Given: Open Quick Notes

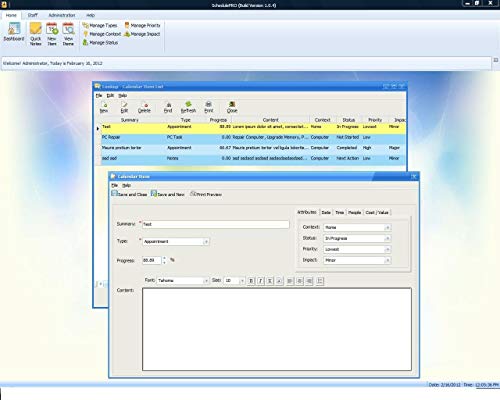Looking at the screenshot, I should pyautogui.click(x=35, y=34).
